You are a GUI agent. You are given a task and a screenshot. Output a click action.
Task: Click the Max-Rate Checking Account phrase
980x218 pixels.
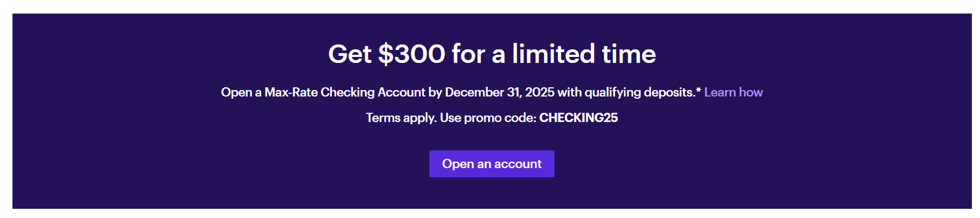pyautogui.click(x=345, y=92)
